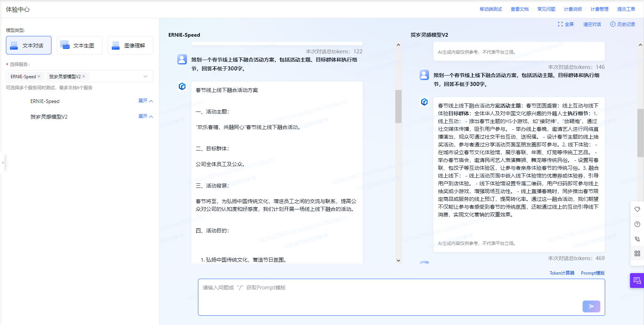Click '本次对话总tokens: 469' text

pos(576,258)
